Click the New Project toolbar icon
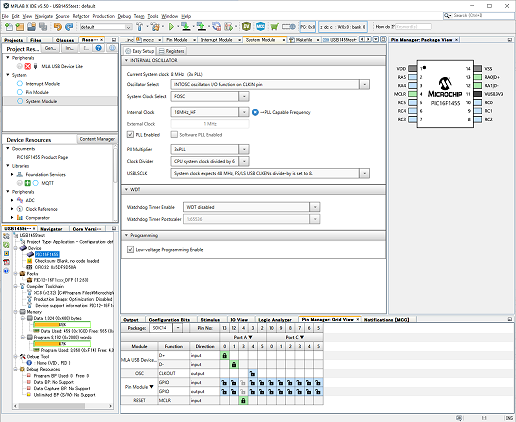The height and width of the screenshot is (422, 516). pyautogui.click(x=20, y=27)
